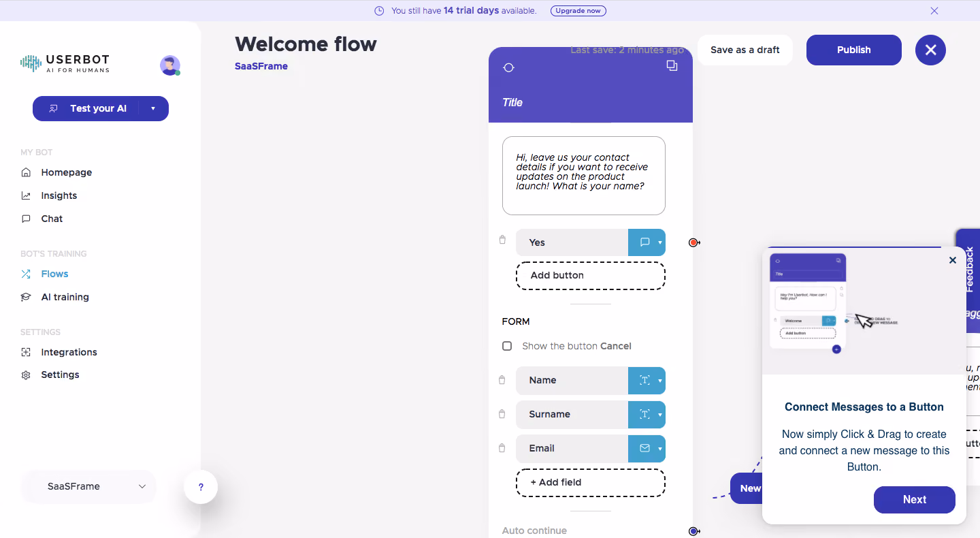Open Chat in sidebar
The height and width of the screenshot is (538, 980).
coord(52,219)
